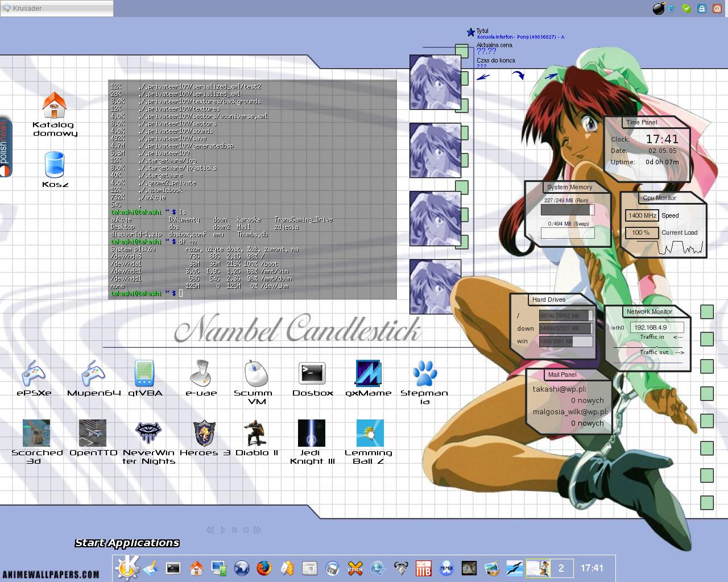Click the 1400 MHz speed field
728x582 pixels.
point(642,215)
